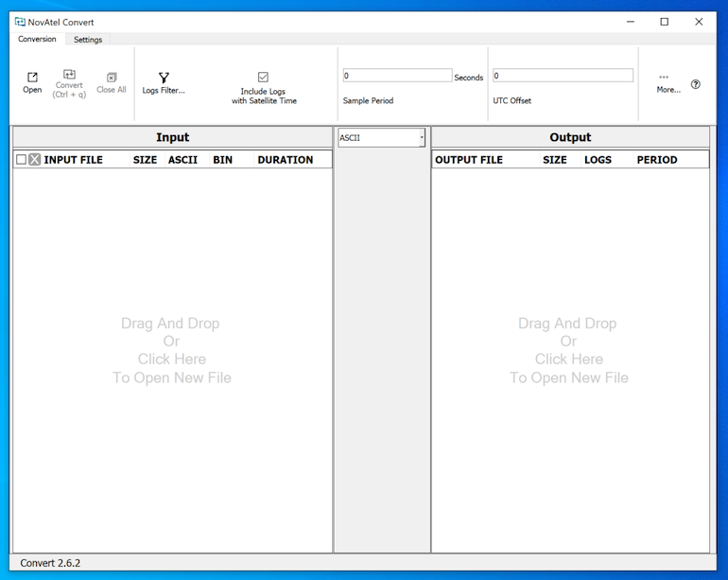Click the BIN column header
The height and width of the screenshot is (580, 728).
click(x=222, y=159)
